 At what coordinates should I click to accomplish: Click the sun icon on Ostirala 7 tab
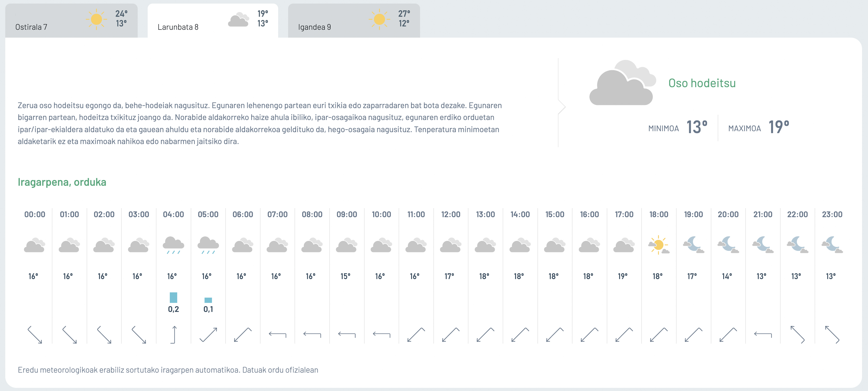96,19
